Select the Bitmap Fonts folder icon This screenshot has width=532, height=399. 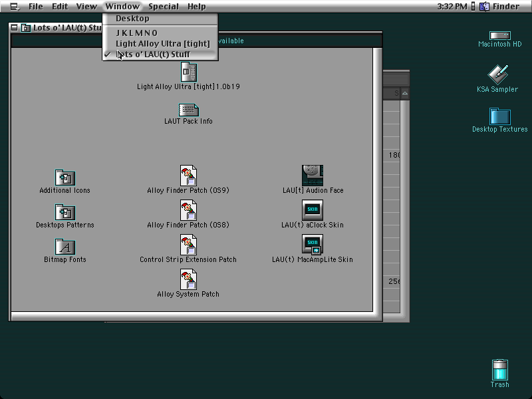[65, 247]
